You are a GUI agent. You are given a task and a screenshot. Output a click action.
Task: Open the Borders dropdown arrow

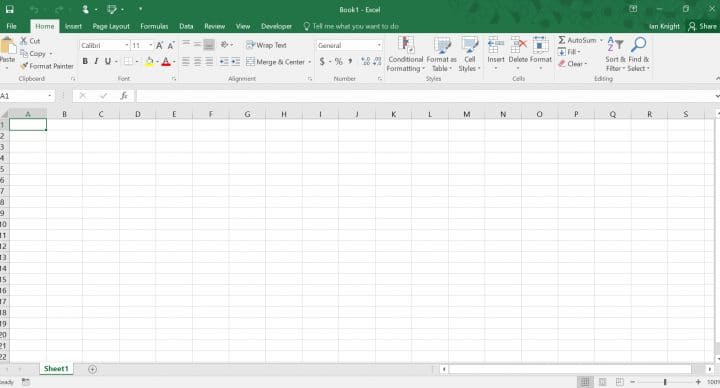pos(137,62)
